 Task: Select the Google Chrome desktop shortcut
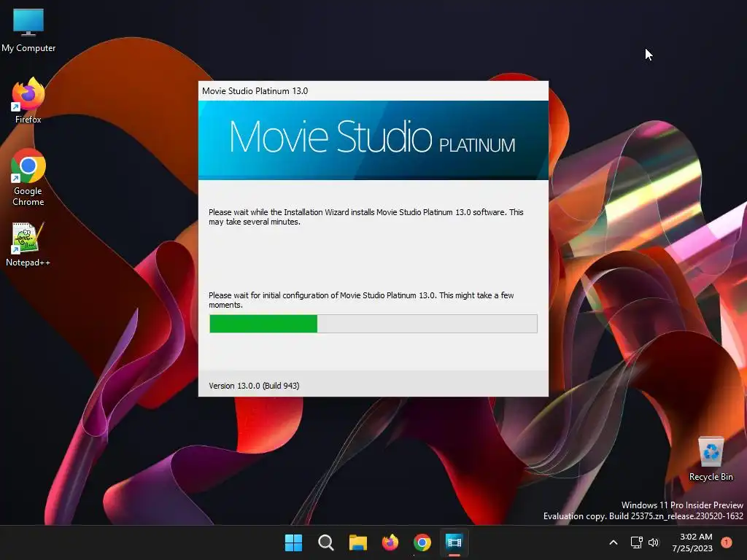pyautogui.click(x=28, y=177)
